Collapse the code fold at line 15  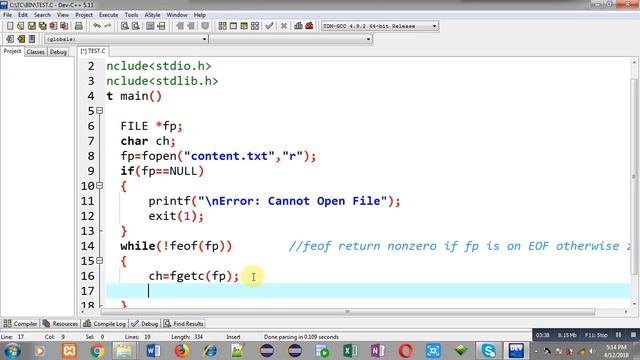pos(99,261)
